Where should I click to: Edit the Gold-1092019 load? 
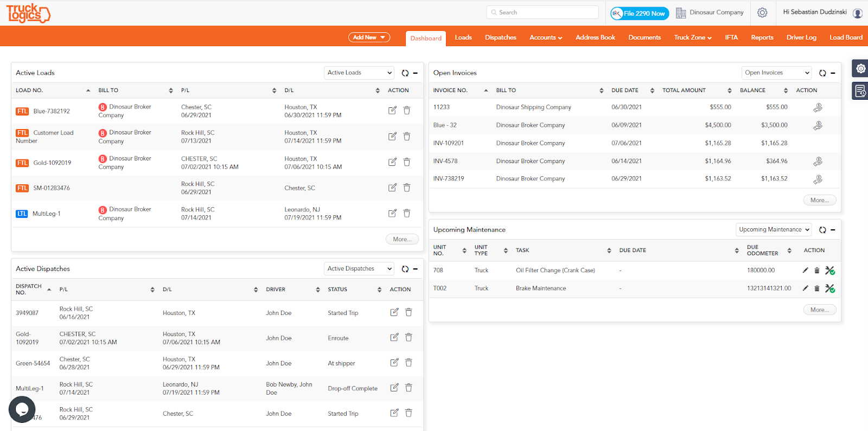392,162
